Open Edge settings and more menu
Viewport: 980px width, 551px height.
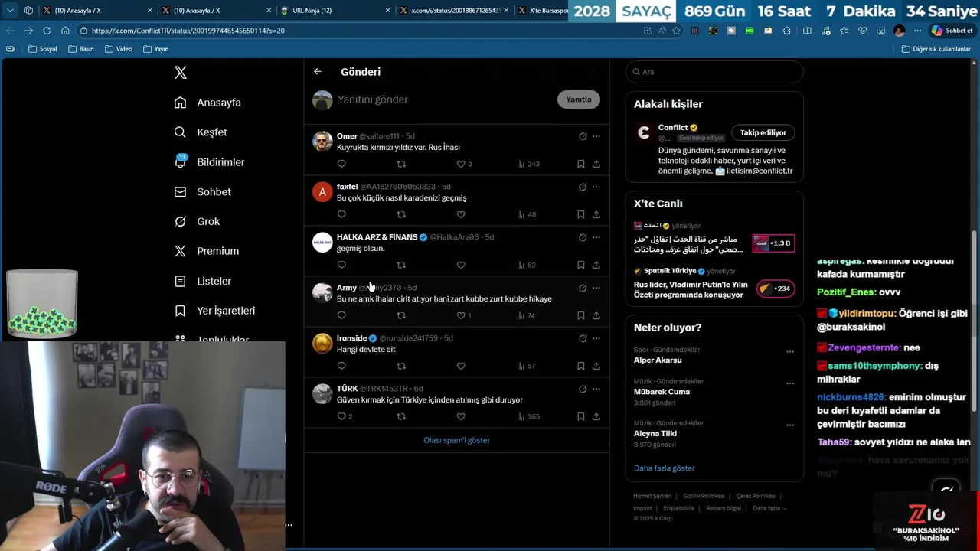918,31
